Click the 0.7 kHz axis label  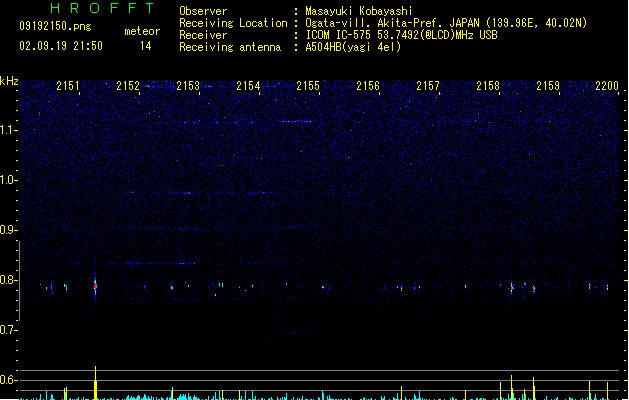8,330
